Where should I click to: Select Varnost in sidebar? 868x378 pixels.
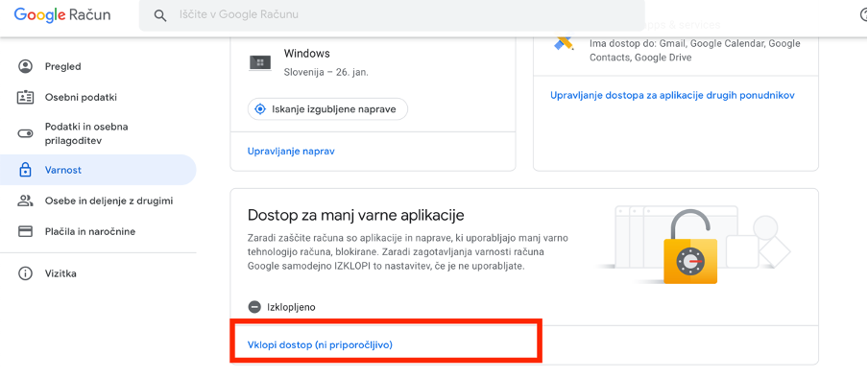pyautogui.click(x=98, y=170)
